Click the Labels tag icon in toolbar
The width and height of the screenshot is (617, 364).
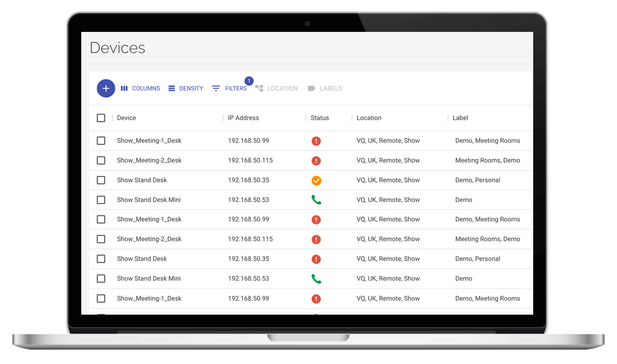coord(311,88)
